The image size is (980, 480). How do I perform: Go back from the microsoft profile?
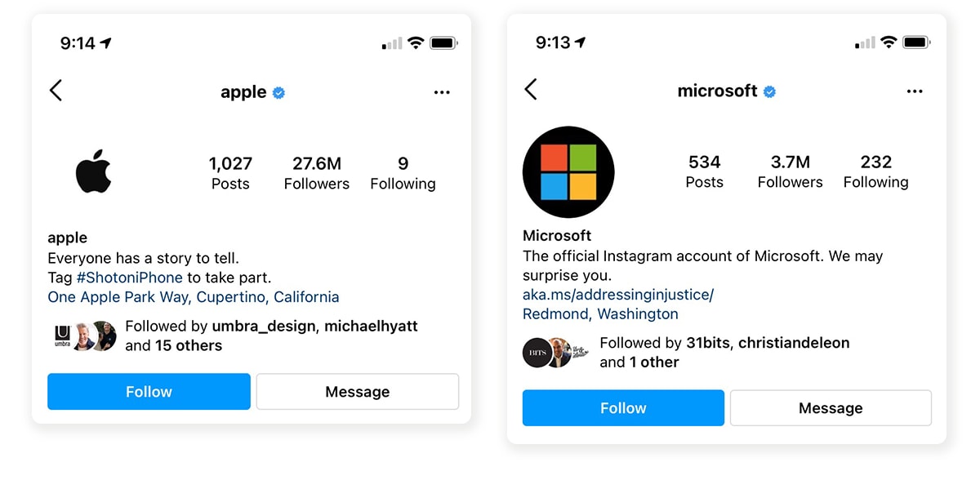click(x=531, y=89)
